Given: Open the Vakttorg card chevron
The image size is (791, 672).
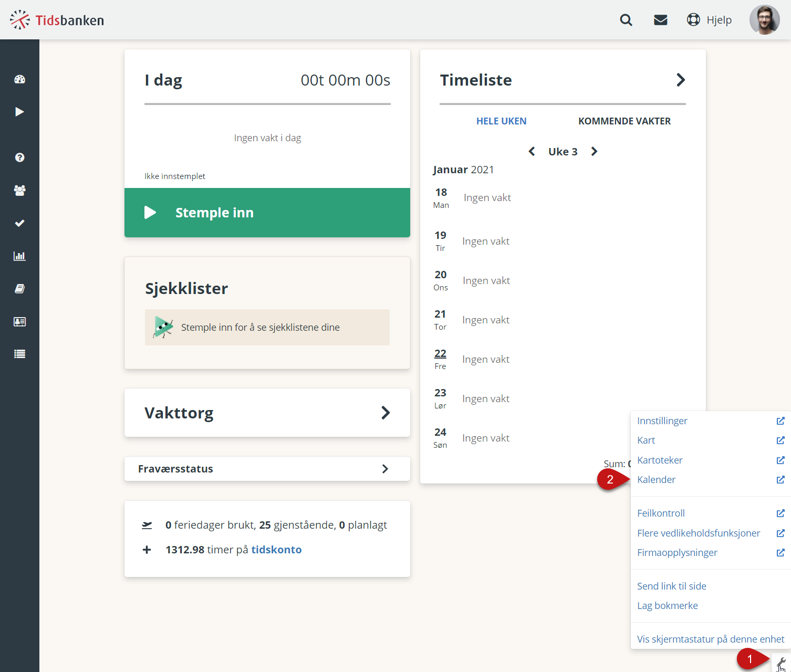Looking at the screenshot, I should pos(386,413).
